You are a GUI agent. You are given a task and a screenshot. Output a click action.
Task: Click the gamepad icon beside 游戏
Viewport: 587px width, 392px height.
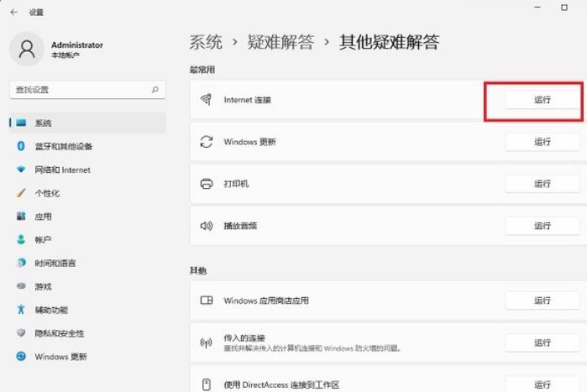(x=21, y=286)
